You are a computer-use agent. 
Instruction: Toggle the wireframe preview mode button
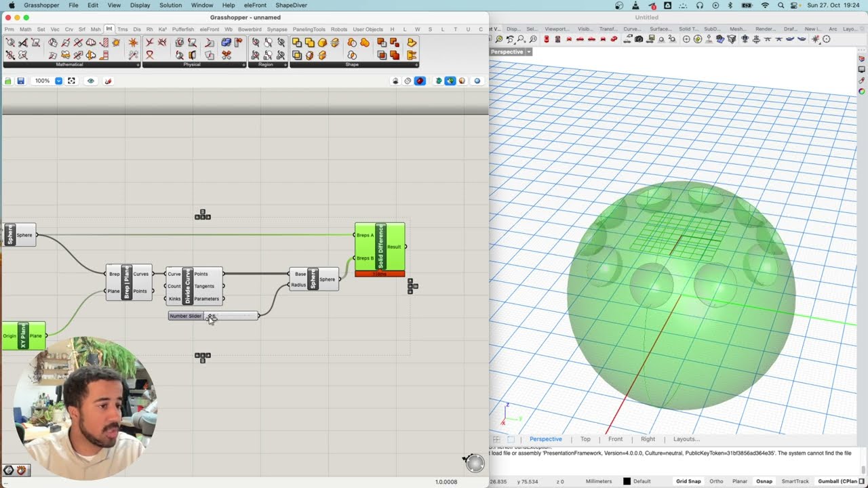coord(408,81)
